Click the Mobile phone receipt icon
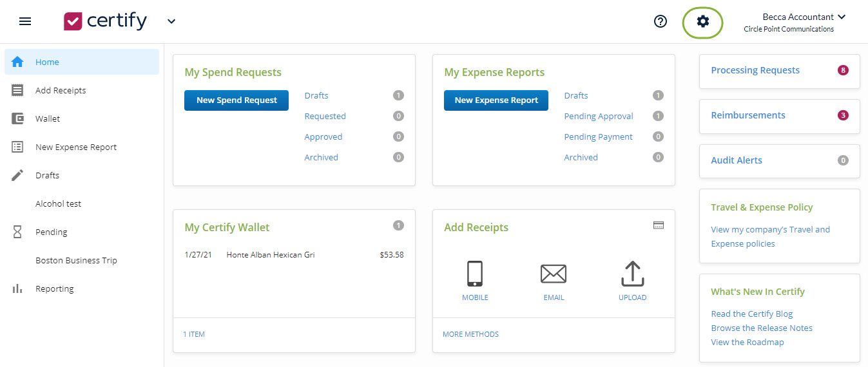The width and height of the screenshot is (868, 367). point(475,274)
